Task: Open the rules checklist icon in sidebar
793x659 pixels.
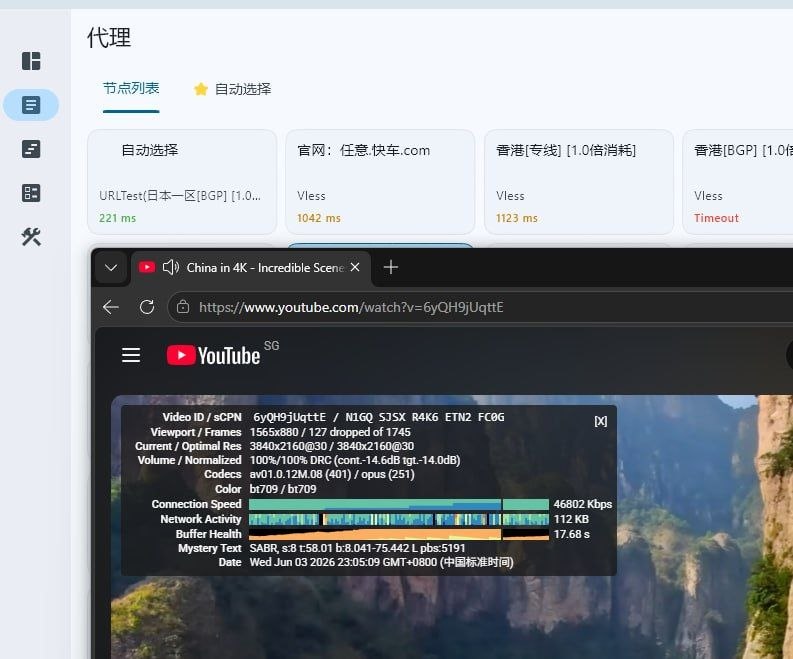Action: tap(31, 193)
